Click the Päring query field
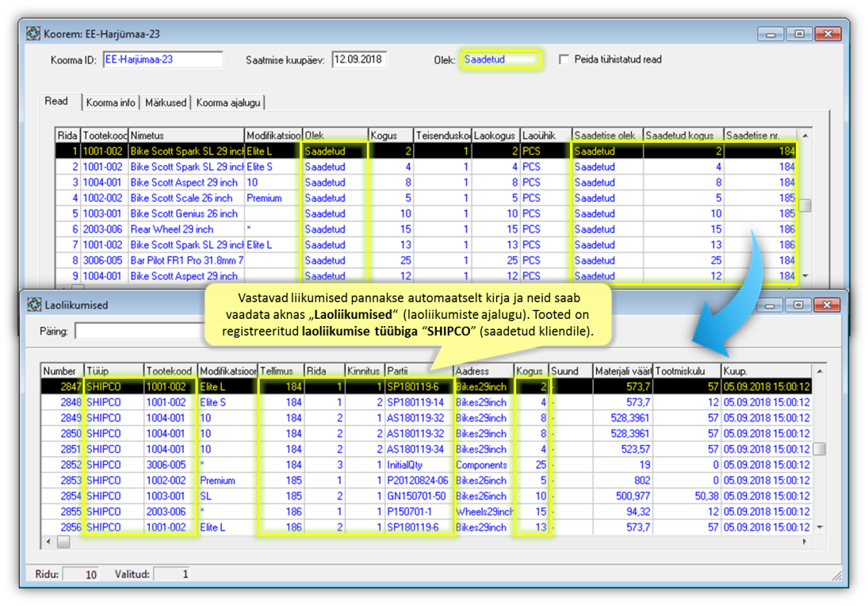This screenshot has height=606, width=868. (x=139, y=331)
